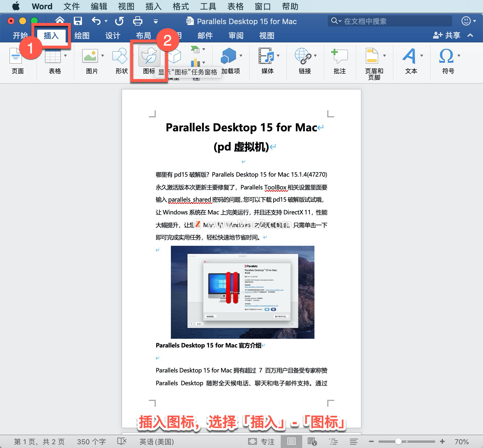Viewport: 483px width, 448px height.
Task: Click the search field 在文档中搜索
Action: tap(390, 21)
